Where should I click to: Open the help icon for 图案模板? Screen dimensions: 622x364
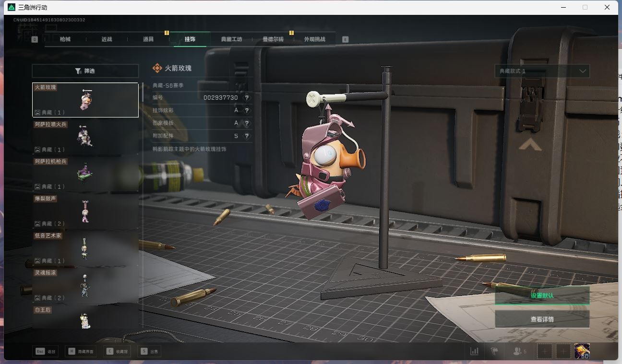247,123
